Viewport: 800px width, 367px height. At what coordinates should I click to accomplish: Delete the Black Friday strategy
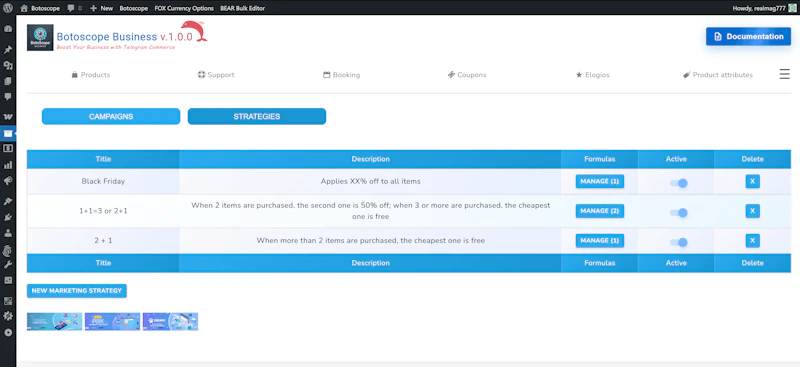click(x=753, y=181)
